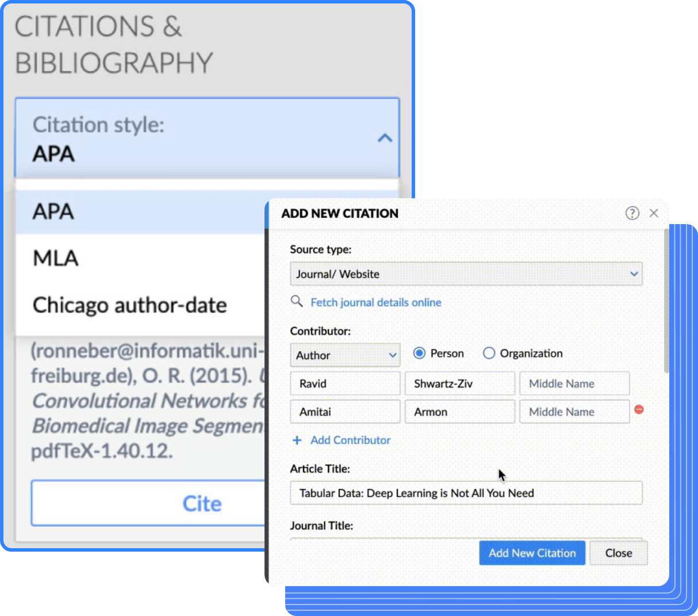Click Middle Name field in Amitai row

pos(575,411)
